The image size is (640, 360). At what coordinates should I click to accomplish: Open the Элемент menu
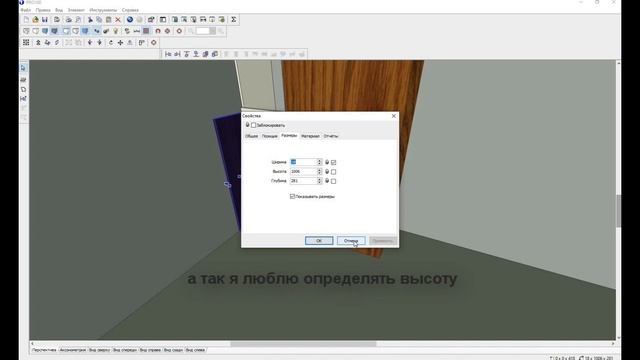[x=76, y=10]
